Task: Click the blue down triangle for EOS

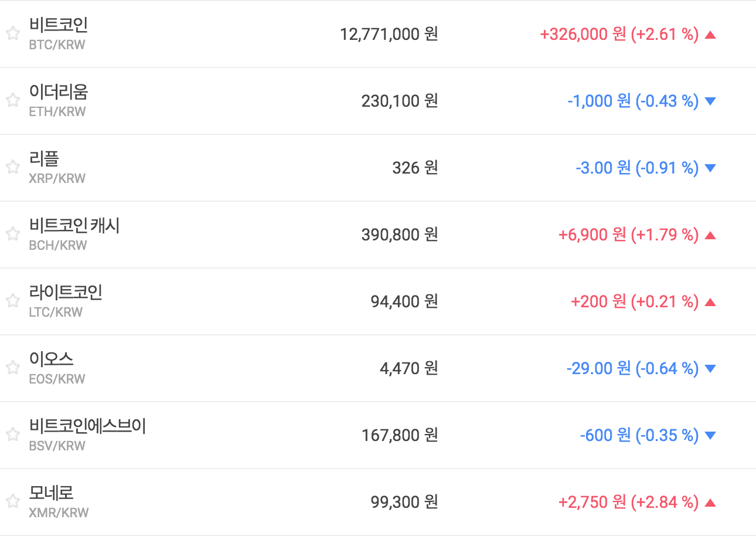Action: tap(710, 369)
